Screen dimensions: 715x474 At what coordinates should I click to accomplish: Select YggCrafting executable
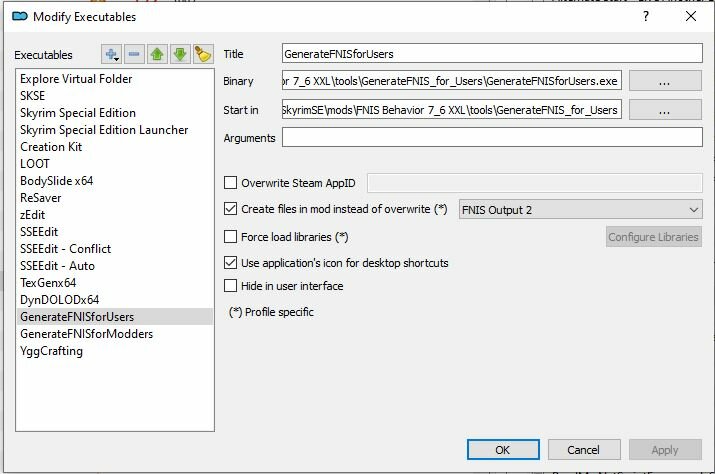(x=115, y=351)
